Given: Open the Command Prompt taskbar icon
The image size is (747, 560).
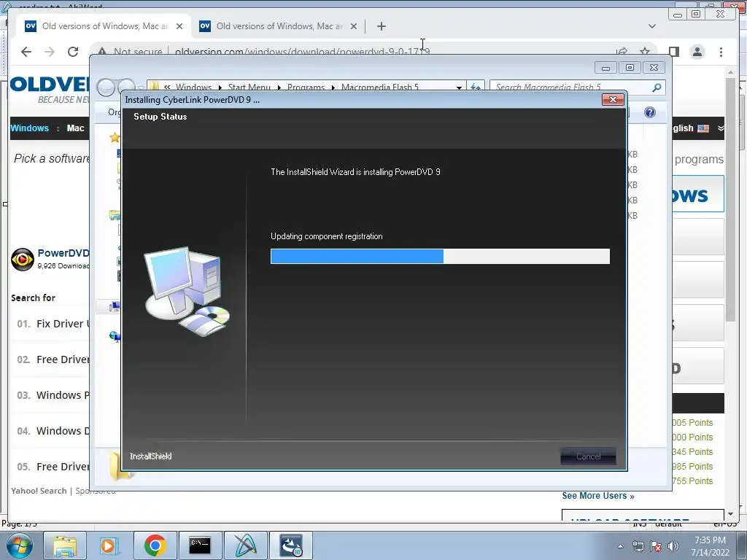Looking at the screenshot, I should pyautogui.click(x=200, y=545).
